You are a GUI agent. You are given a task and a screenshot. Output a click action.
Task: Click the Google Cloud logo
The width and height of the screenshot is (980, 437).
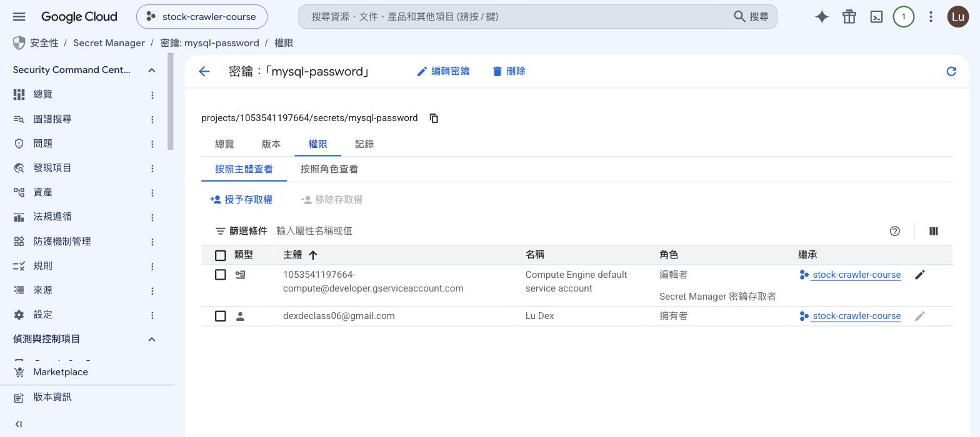(79, 17)
